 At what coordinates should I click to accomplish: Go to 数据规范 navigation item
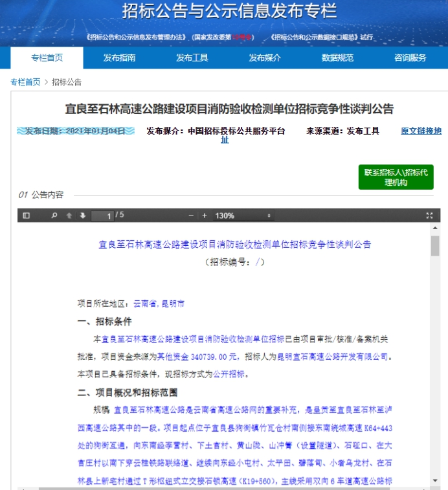click(x=337, y=58)
